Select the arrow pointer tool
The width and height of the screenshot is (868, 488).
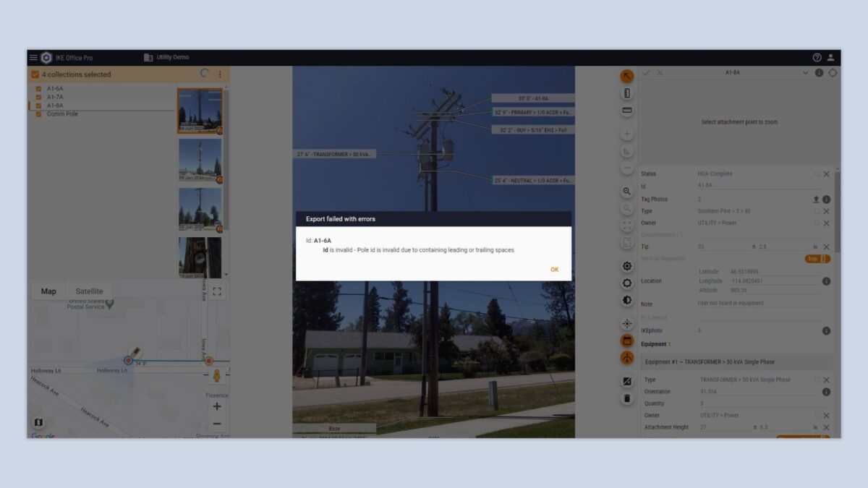click(627, 76)
